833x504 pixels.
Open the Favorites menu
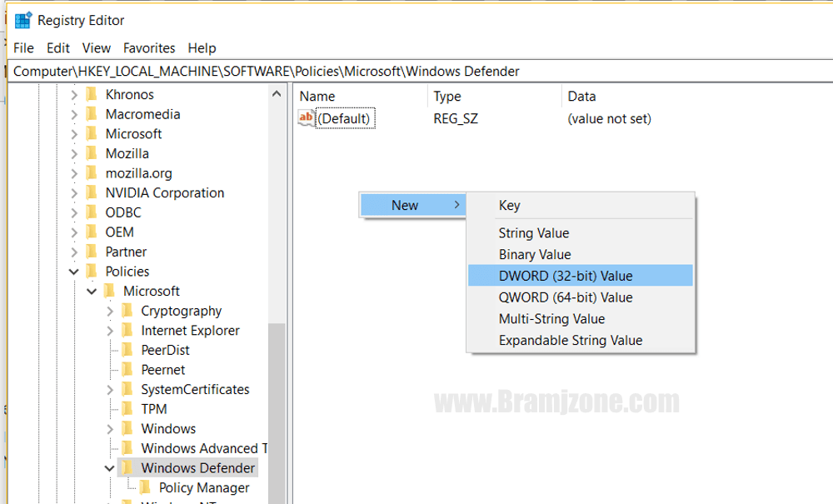click(x=149, y=47)
